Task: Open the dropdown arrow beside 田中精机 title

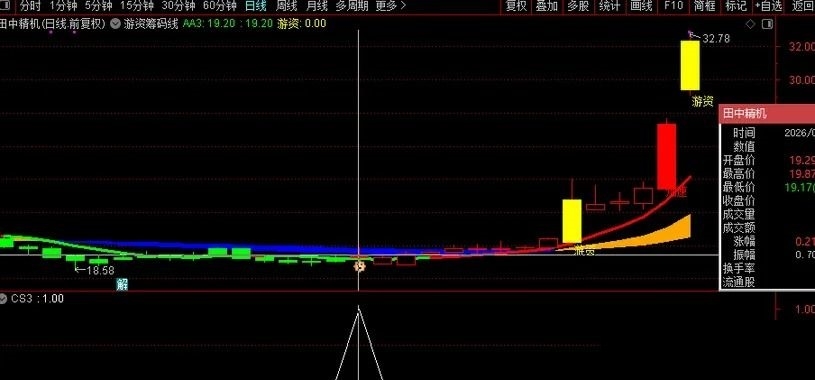Action: [114, 24]
